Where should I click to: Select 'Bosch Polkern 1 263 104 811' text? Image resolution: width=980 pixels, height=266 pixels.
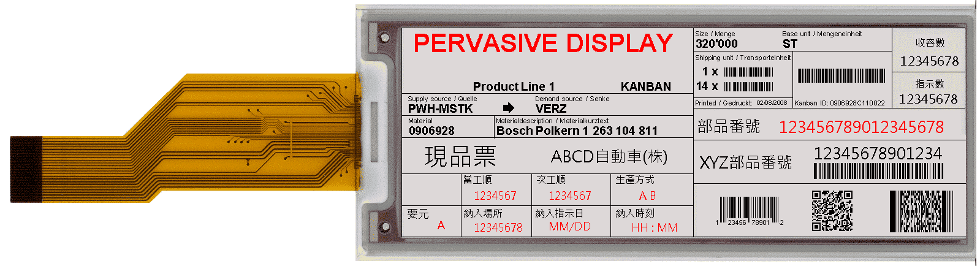[x=576, y=131]
